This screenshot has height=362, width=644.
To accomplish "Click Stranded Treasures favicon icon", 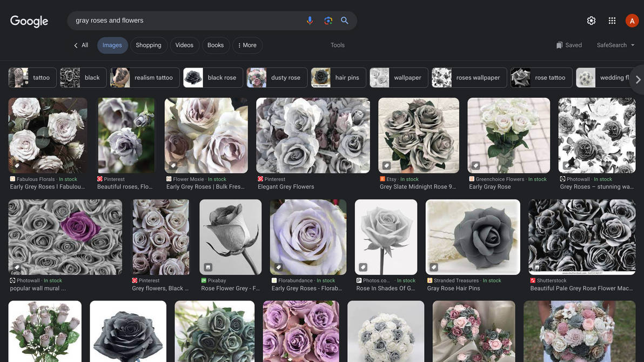I will click(x=430, y=280).
